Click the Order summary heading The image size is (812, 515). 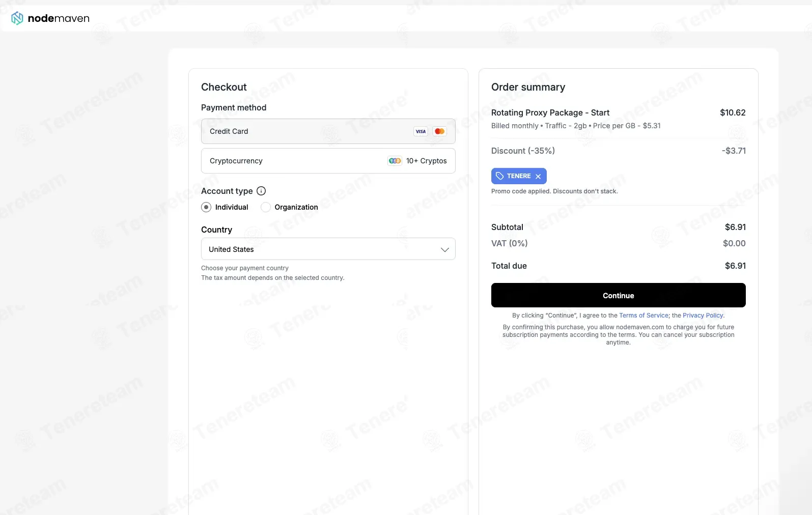(x=528, y=87)
